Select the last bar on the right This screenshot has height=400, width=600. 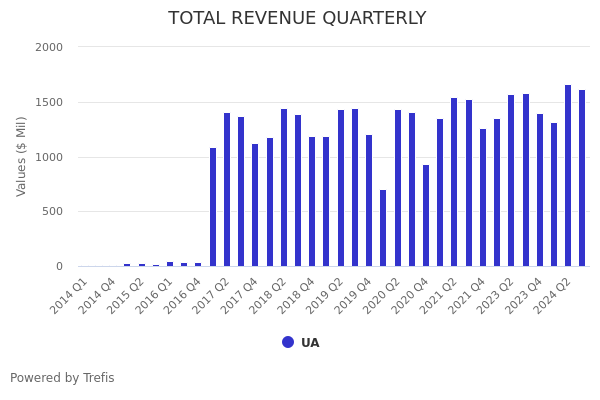(x=582, y=178)
